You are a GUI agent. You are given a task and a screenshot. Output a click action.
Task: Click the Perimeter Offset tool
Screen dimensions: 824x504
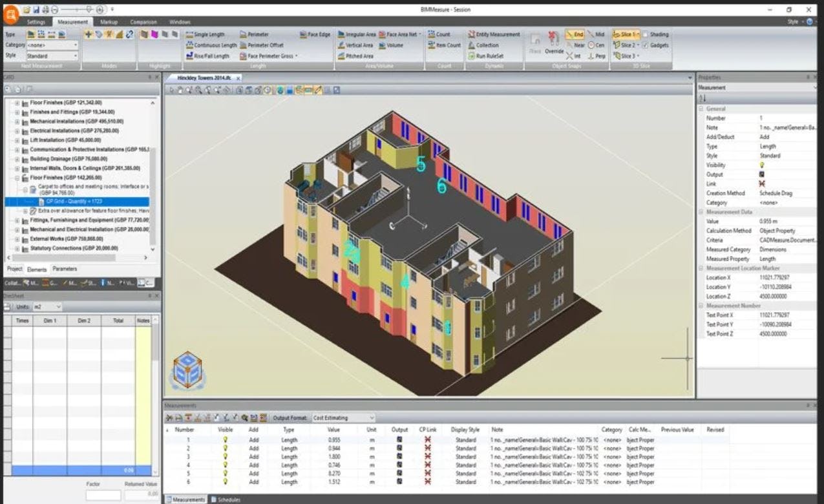pyautogui.click(x=263, y=45)
